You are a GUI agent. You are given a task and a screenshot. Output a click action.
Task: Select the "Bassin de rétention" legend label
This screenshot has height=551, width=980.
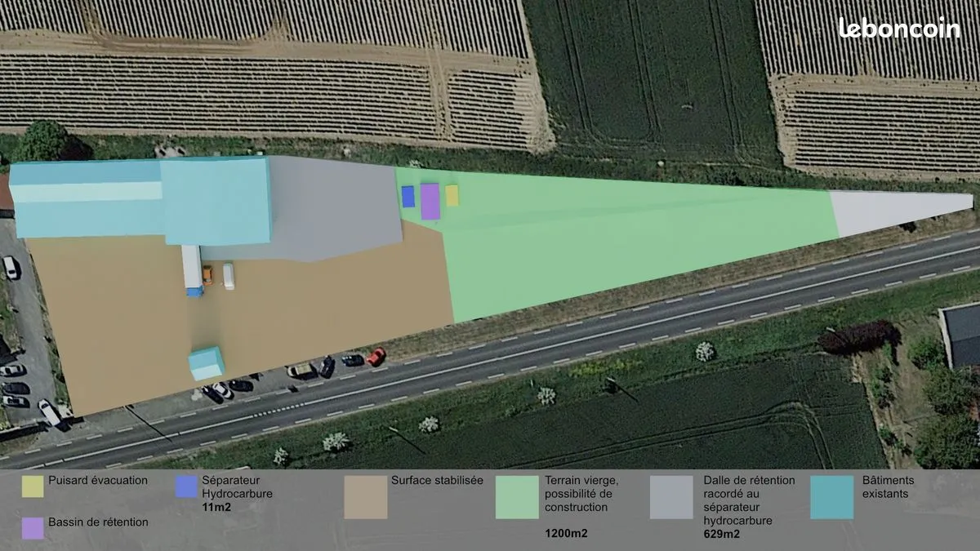(x=98, y=522)
